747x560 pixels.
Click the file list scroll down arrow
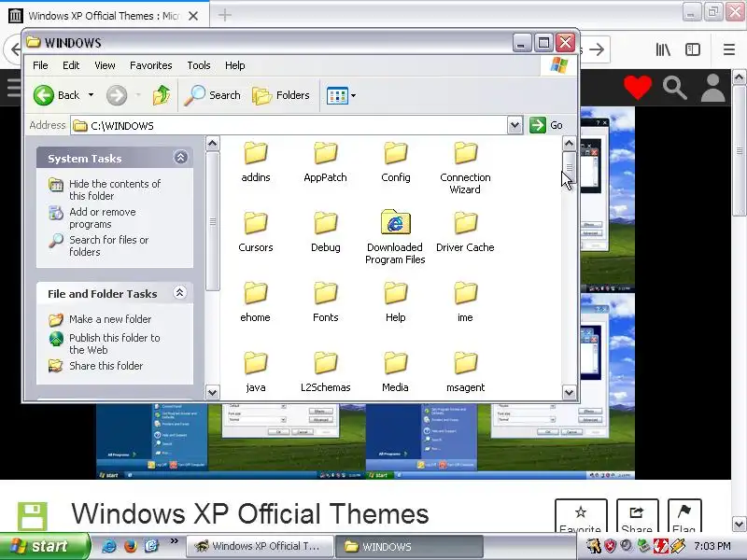tap(570, 393)
